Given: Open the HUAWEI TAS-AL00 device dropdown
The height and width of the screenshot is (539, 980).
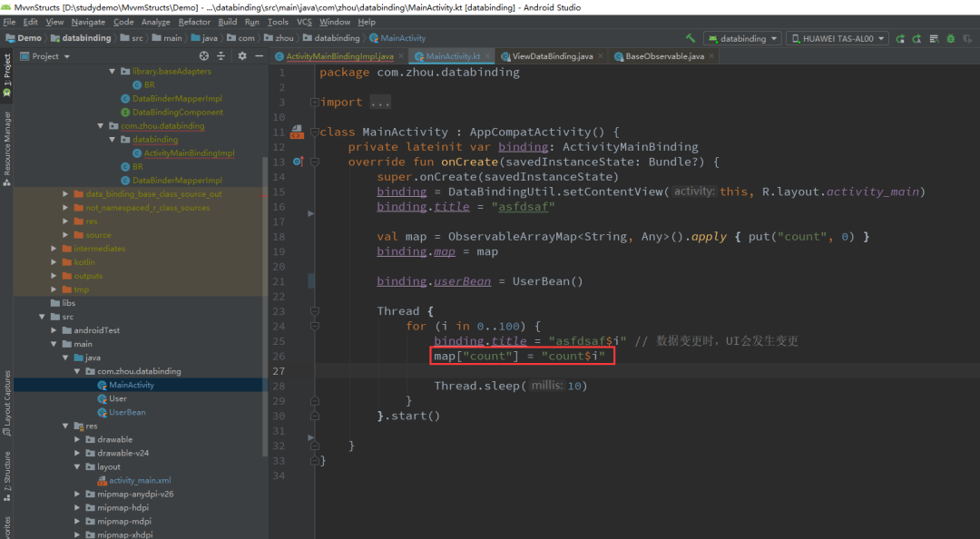Looking at the screenshot, I should (x=838, y=39).
